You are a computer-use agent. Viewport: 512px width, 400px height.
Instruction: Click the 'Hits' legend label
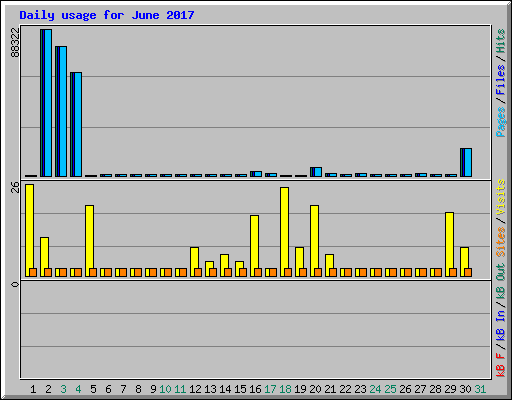(x=500, y=41)
